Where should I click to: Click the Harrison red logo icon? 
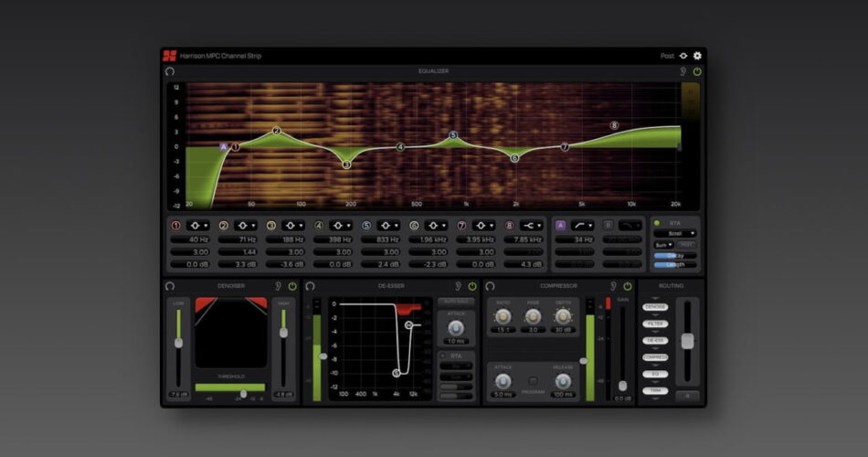pyautogui.click(x=169, y=56)
